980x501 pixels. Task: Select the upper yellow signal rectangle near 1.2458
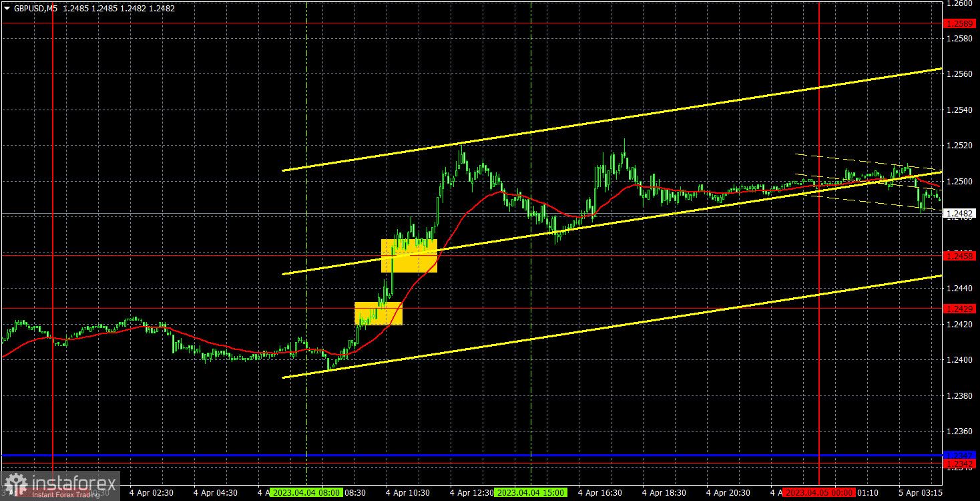click(409, 256)
